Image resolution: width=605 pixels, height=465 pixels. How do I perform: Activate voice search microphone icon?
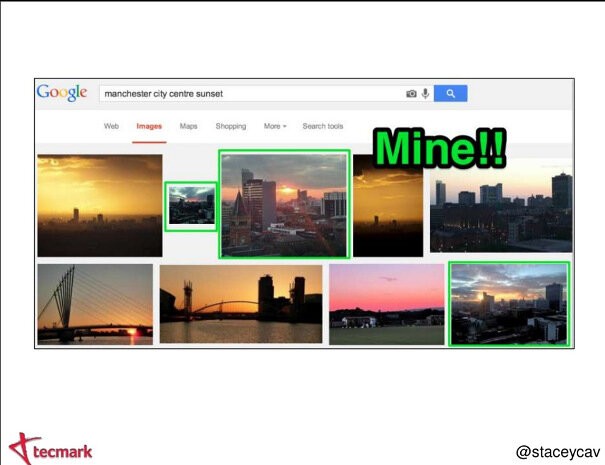click(x=425, y=93)
